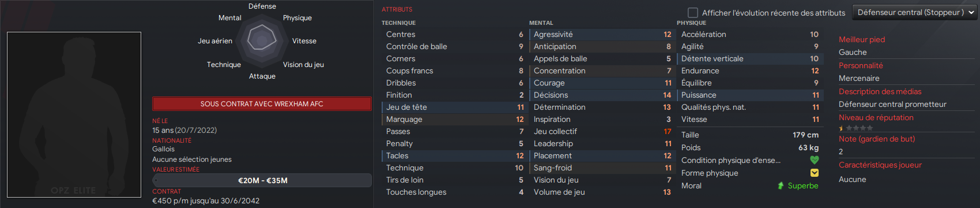
Task: Click the Caractéristiques joueur heading
Action: (880, 165)
